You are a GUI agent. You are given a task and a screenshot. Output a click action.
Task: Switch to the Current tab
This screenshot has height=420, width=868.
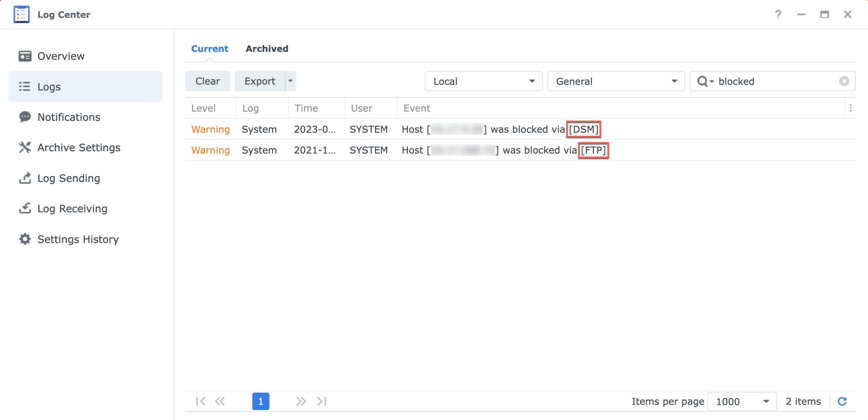coord(210,49)
